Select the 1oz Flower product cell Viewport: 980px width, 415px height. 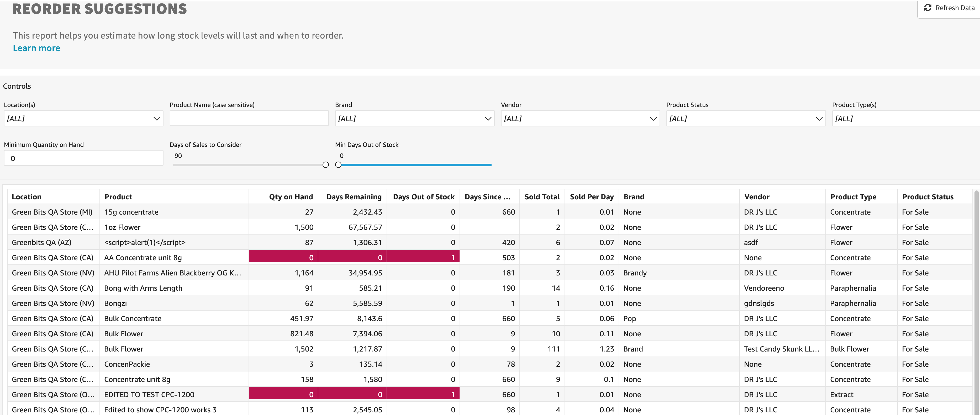point(174,227)
